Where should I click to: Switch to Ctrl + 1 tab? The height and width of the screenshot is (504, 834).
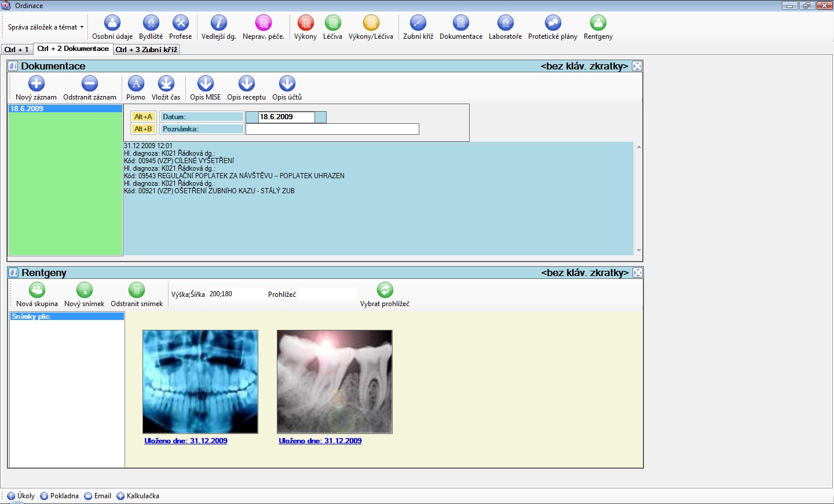(x=17, y=50)
